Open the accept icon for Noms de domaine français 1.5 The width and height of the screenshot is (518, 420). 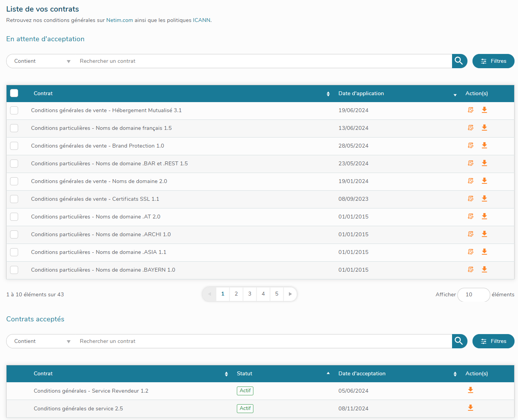coord(471,128)
